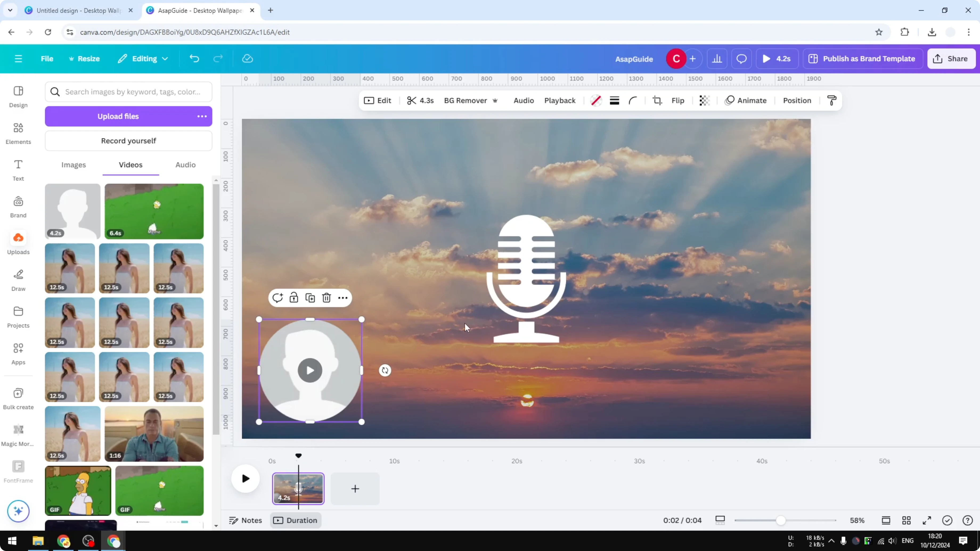Image resolution: width=980 pixels, height=551 pixels.
Task: Open the Editing mode dropdown
Action: (x=143, y=59)
